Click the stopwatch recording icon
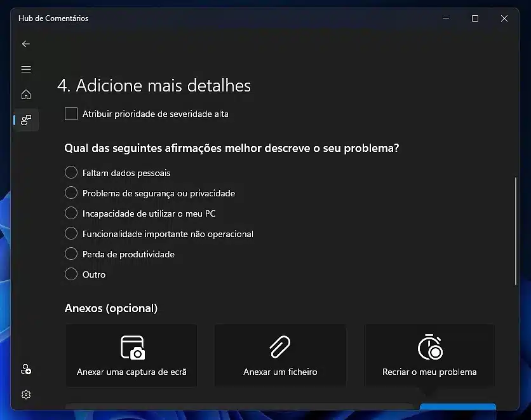 (x=430, y=347)
